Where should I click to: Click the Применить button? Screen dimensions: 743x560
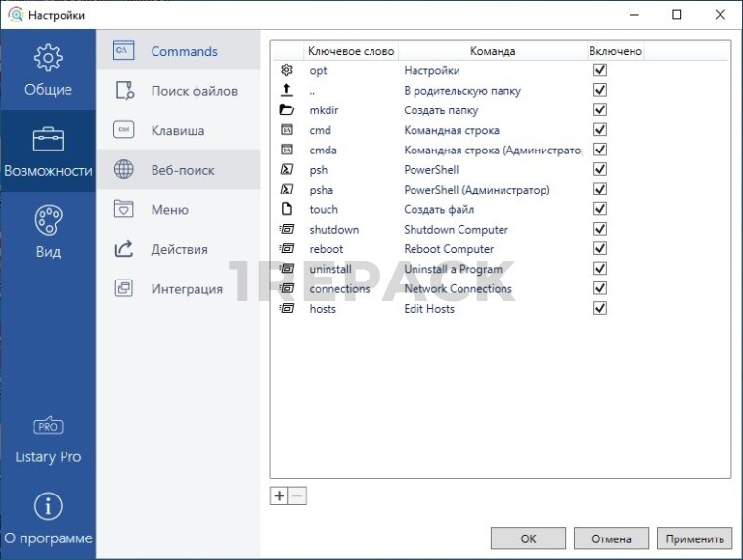694,538
